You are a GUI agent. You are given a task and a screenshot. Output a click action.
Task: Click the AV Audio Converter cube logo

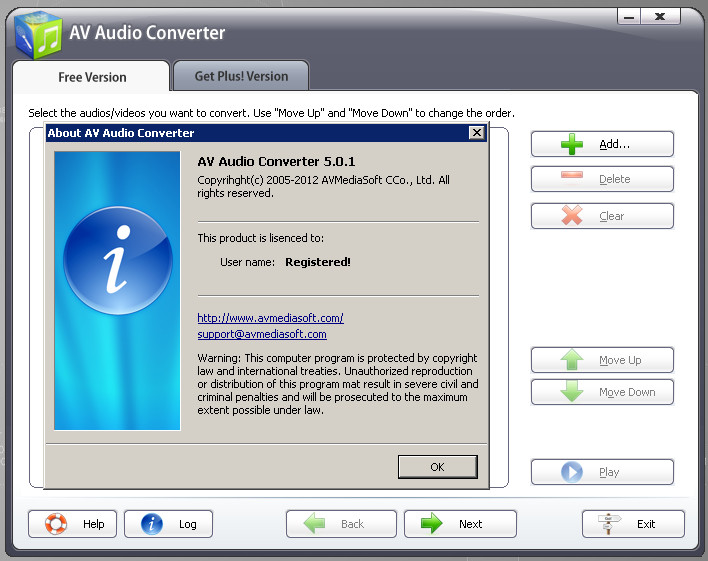click(x=38, y=35)
